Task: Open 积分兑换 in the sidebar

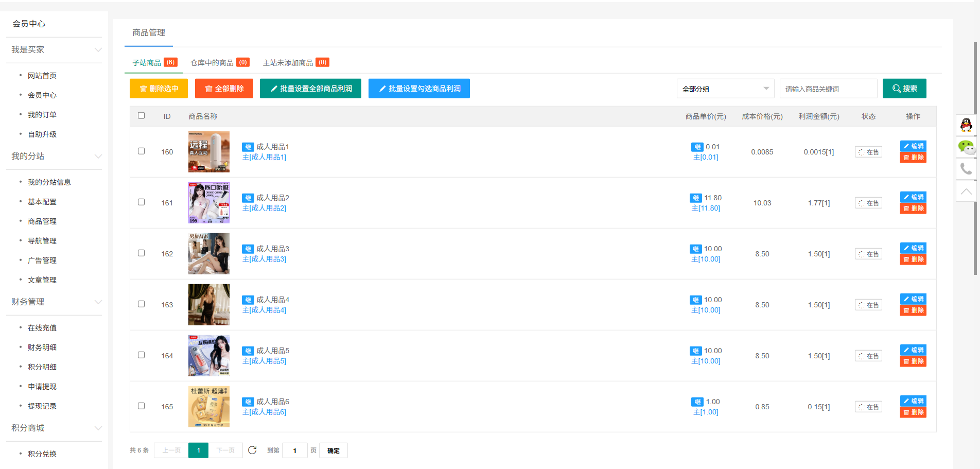Action: click(x=42, y=454)
